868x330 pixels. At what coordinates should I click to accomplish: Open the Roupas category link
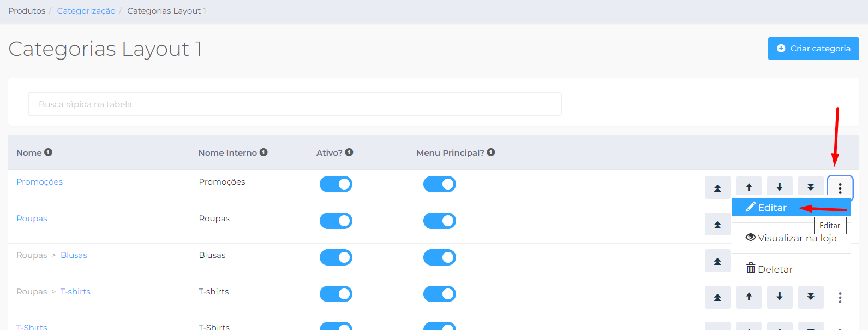32,219
